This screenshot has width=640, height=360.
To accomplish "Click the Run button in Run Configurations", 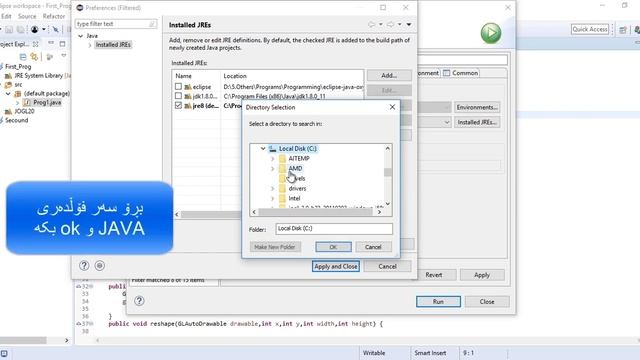I will pos(438,302).
